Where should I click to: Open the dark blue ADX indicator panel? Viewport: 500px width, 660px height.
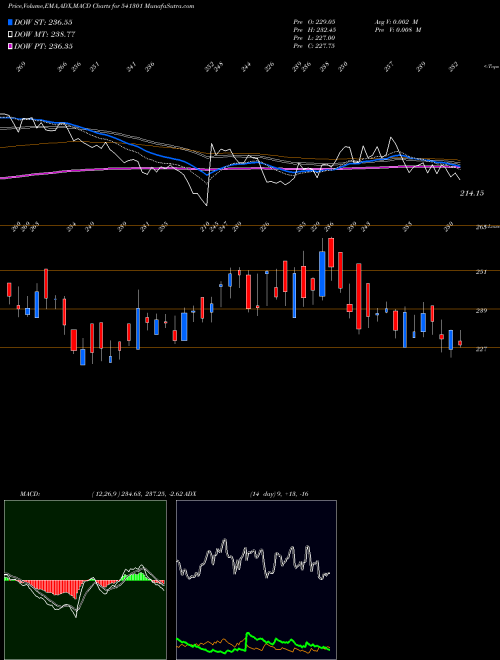(256, 580)
